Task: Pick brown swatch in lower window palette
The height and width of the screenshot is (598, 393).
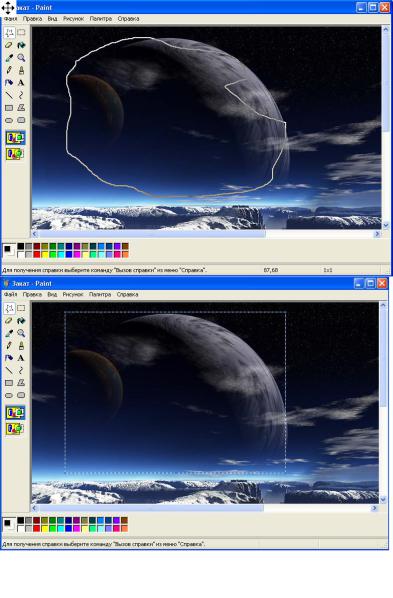Action: (x=125, y=521)
